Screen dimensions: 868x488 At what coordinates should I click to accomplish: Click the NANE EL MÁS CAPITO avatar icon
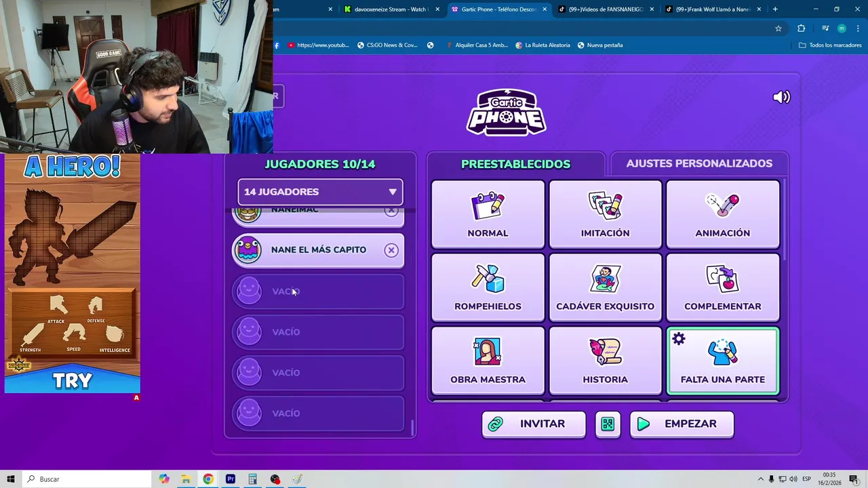click(x=248, y=249)
